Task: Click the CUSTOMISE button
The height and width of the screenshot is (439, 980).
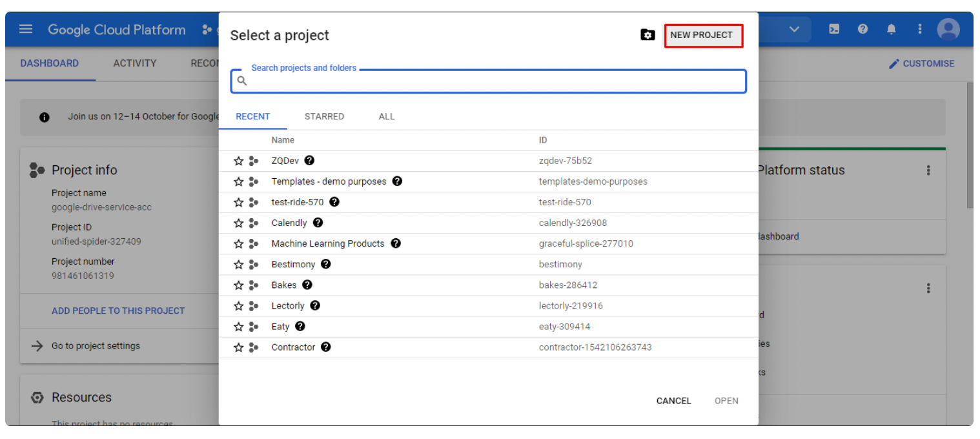Action: [921, 63]
